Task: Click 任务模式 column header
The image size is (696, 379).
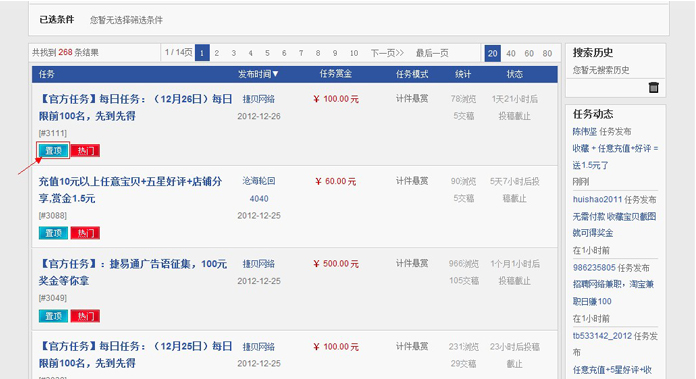Action: 412,74
